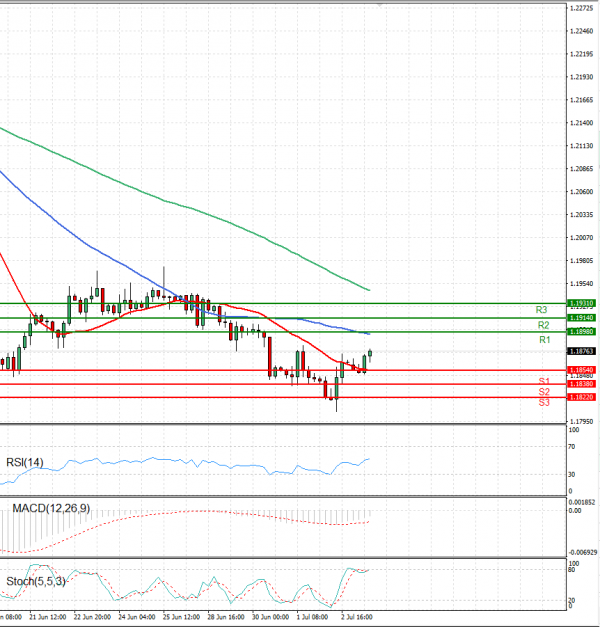
Task: Click the 30 Jun 00:00 time label
Action: tap(270, 617)
